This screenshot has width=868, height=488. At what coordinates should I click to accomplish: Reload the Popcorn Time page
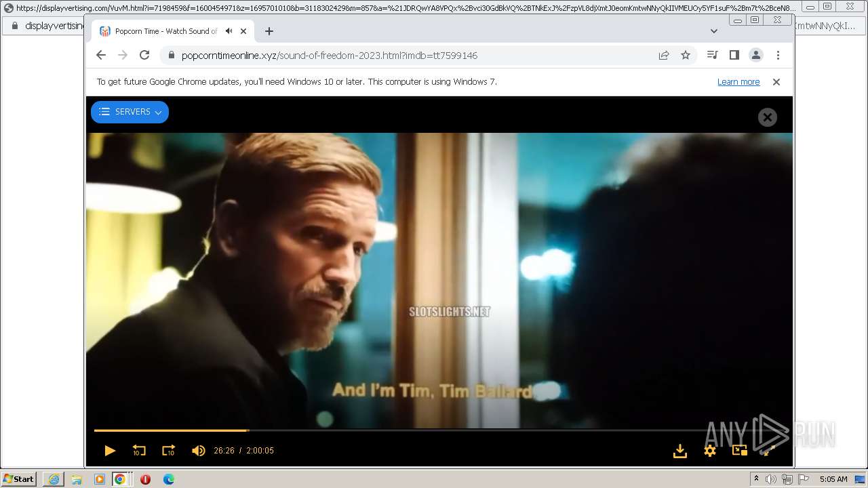click(x=144, y=55)
